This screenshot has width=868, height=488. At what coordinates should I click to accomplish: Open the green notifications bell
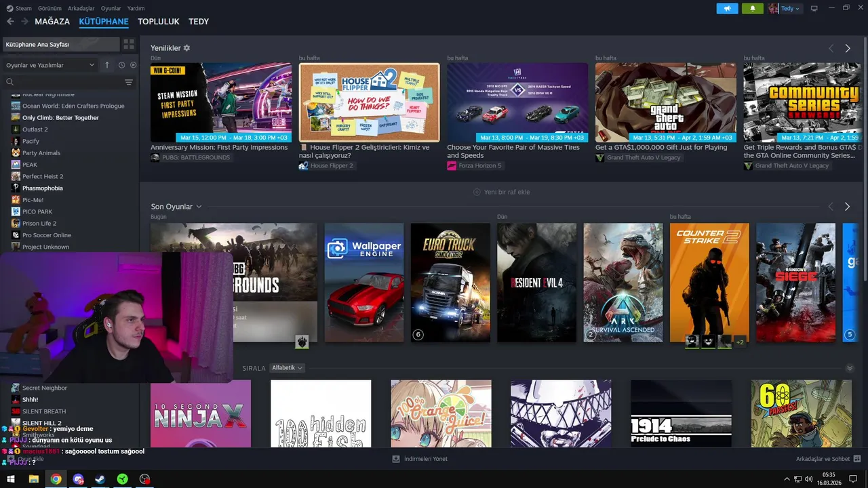coord(752,8)
